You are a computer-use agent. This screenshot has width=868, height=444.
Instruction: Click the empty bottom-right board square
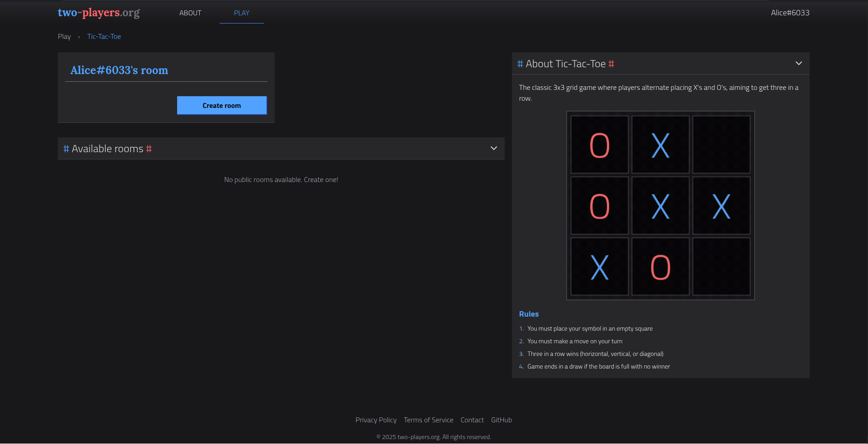point(721,266)
